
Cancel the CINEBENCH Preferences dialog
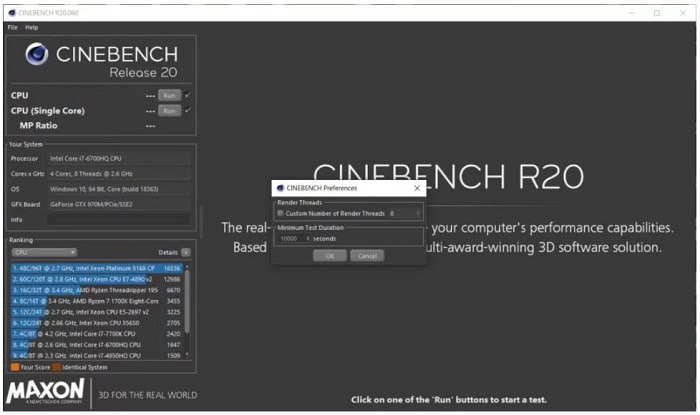tap(367, 256)
